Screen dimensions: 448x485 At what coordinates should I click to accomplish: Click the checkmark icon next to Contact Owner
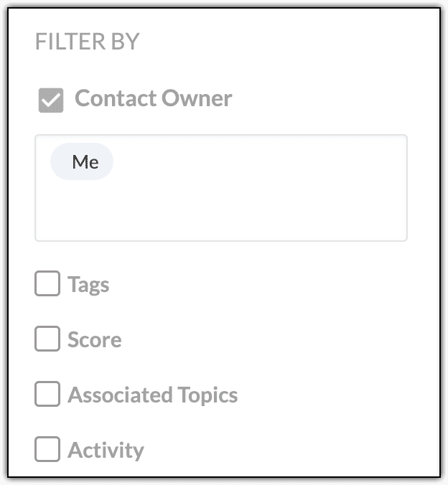(x=51, y=100)
